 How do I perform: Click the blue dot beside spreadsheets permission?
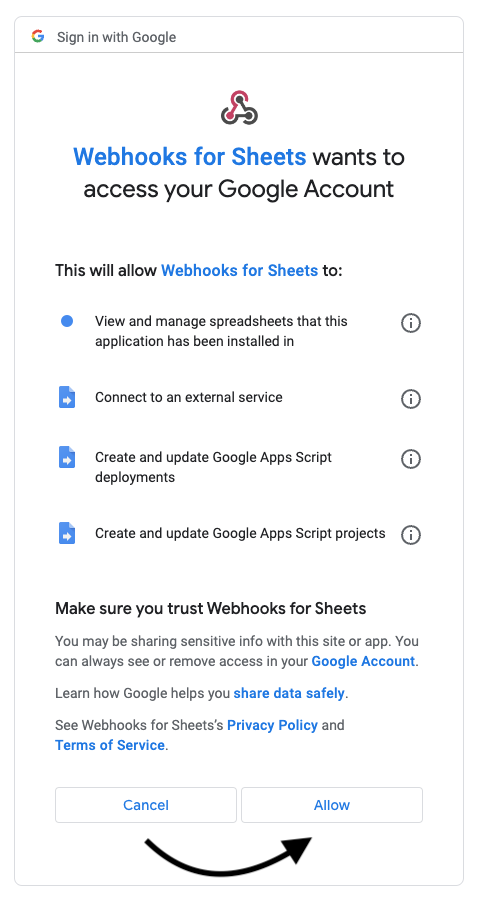pyautogui.click(x=67, y=321)
